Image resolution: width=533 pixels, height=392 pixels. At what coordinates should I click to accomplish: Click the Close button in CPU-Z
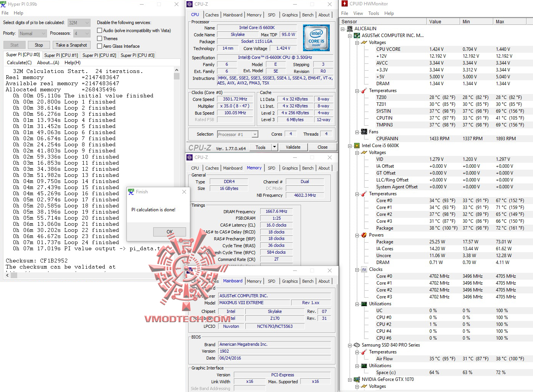point(322,147)
